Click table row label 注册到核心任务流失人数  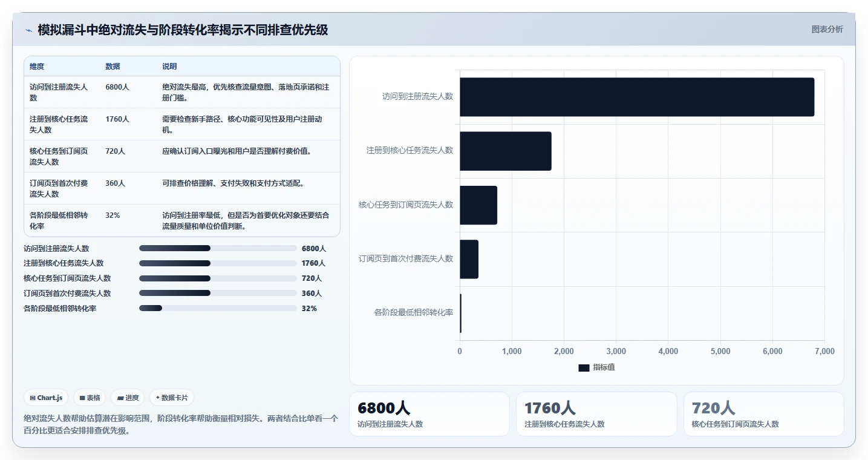point(59,125)
